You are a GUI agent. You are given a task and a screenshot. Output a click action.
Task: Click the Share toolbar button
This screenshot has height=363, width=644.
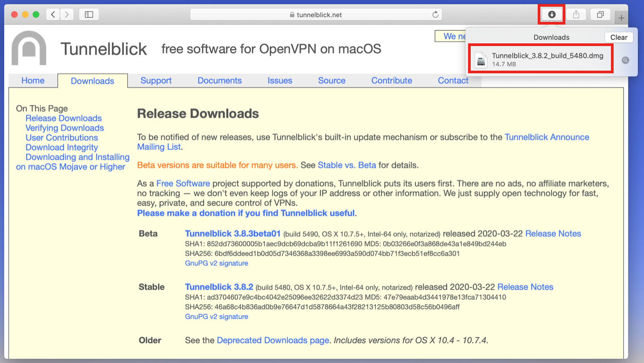(x=576, y=15)
